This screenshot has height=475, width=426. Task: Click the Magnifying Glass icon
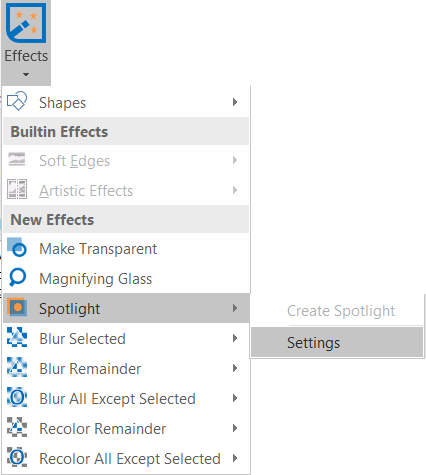pos(17,277)
